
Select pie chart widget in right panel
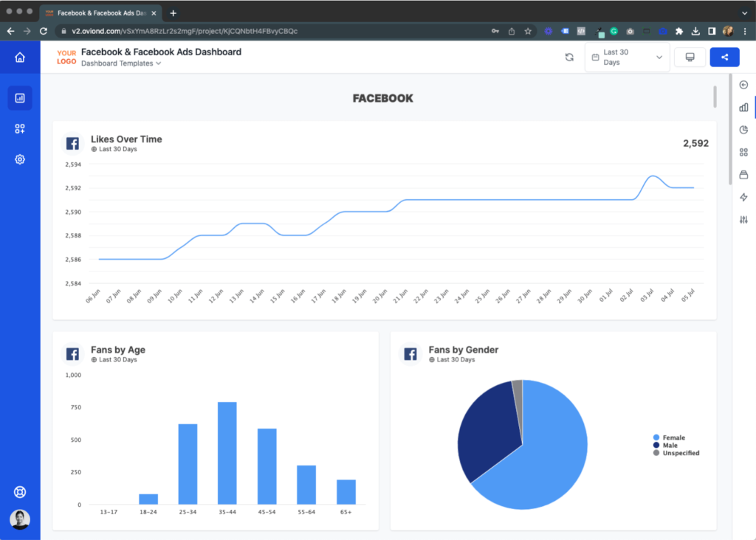(744, 130)
